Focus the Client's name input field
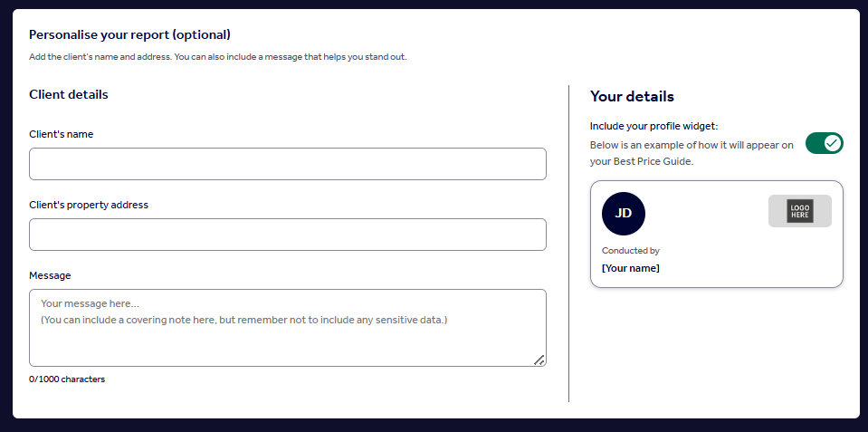868x432 pixels. tap(288, 164)
